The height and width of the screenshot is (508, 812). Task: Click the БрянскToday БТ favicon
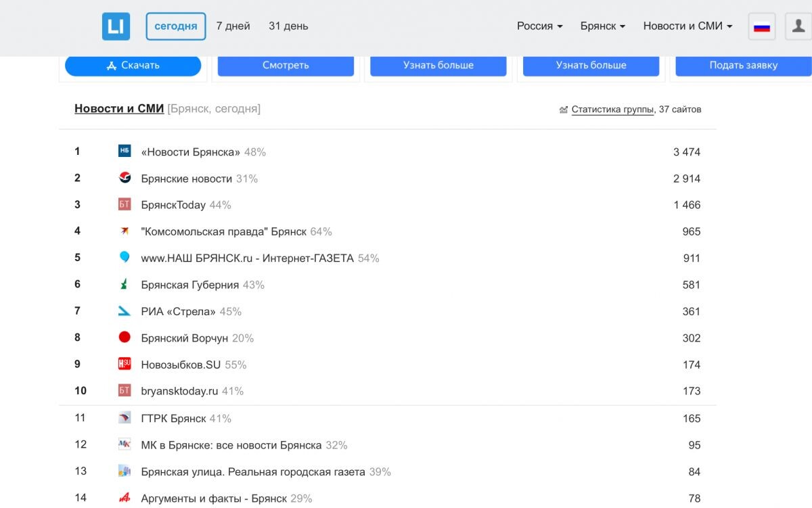[x=125, y=204]
